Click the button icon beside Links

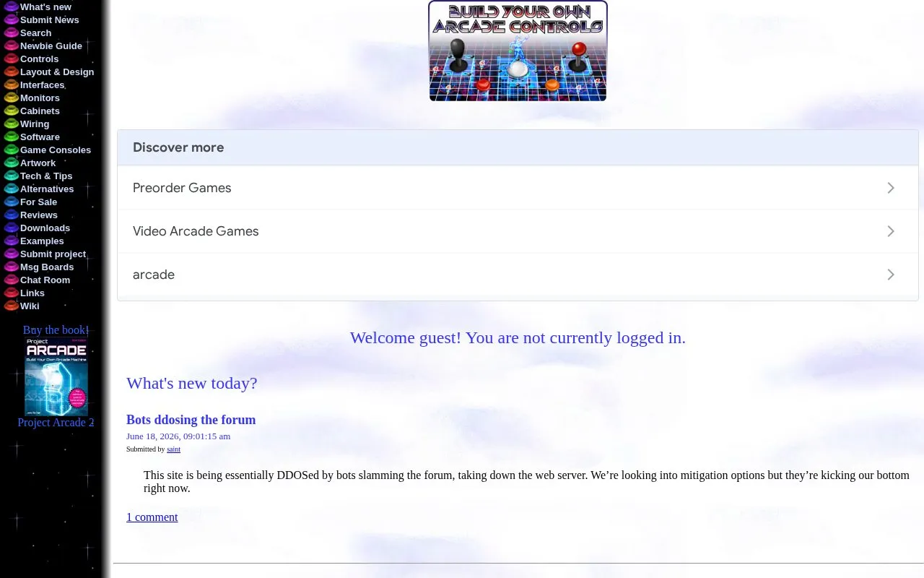click(x=11, y=293)
